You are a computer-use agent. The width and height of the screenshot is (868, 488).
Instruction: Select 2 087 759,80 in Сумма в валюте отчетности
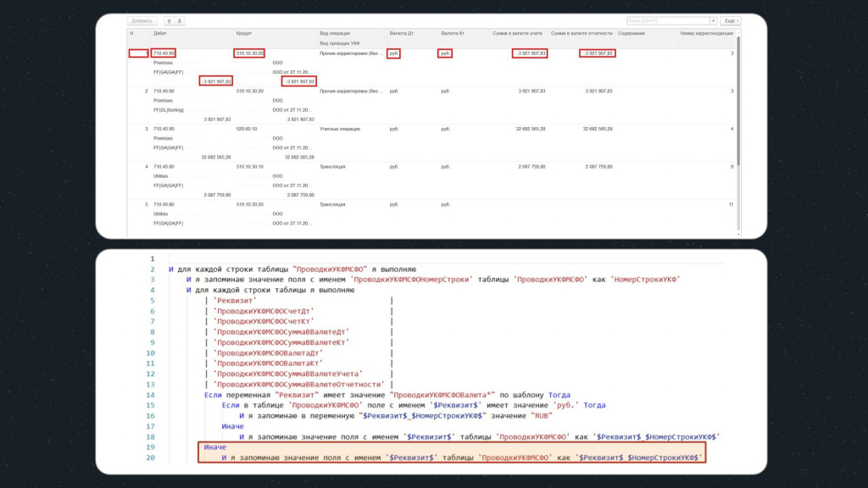598,167
